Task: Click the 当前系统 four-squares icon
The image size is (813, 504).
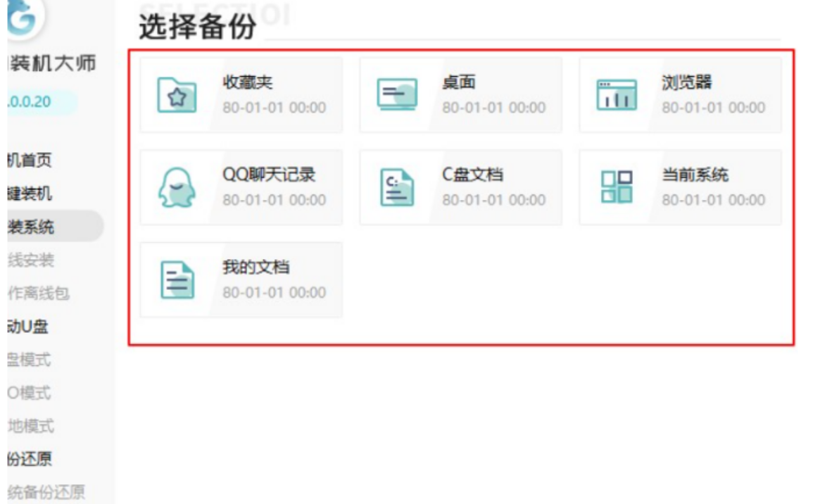Action: point(616,188)
